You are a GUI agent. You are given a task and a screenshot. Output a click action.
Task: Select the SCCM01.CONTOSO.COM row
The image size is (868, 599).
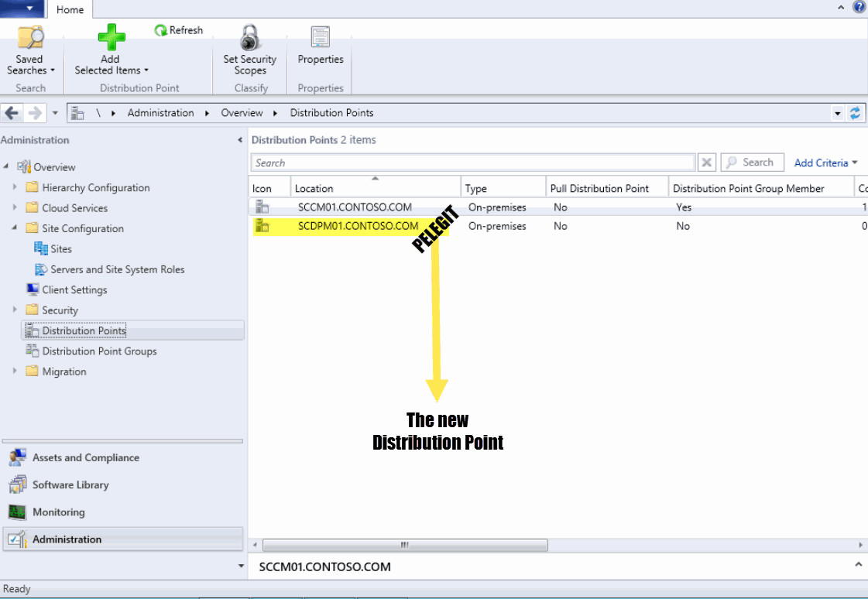[558, 207]
